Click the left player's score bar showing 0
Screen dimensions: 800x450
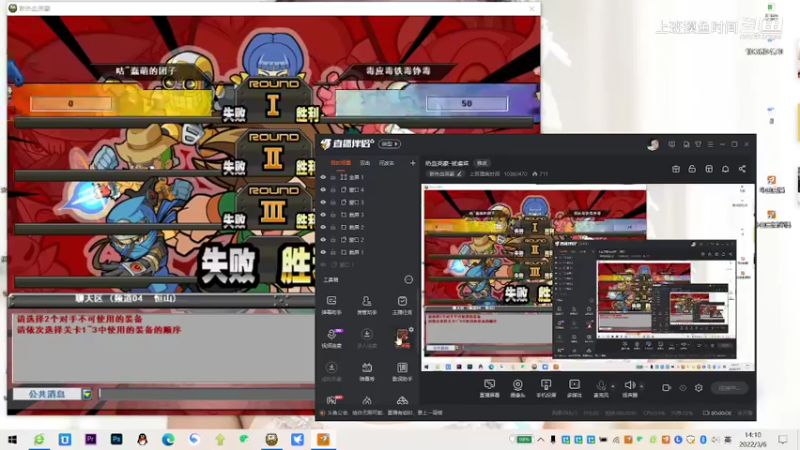(x=71, y=104)
